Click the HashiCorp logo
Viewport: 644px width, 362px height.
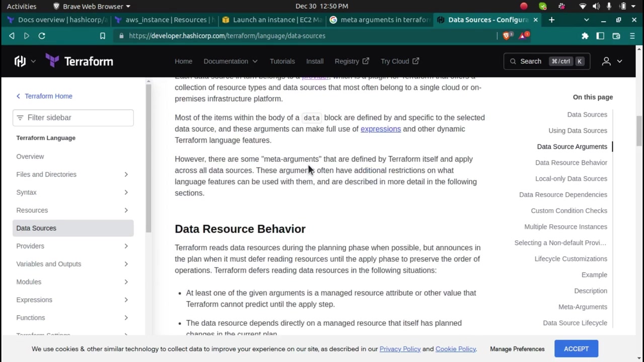[20, 61]
